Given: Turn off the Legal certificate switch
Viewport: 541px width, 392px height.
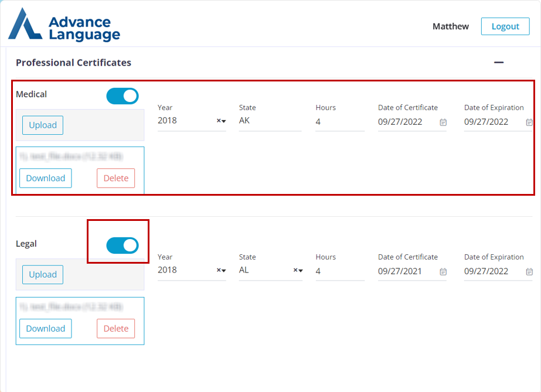Looking at the screenshot, I should point(123,246).
